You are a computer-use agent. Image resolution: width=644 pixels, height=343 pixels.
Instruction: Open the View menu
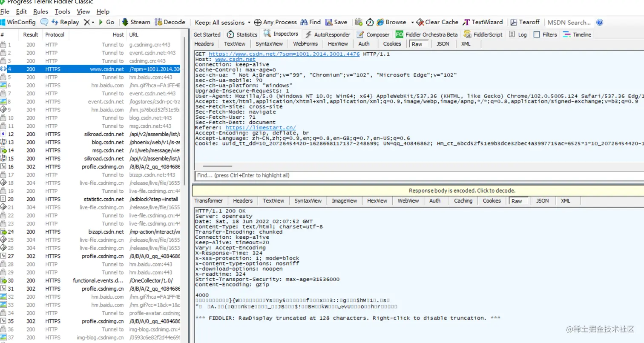(x=83, y=11)
